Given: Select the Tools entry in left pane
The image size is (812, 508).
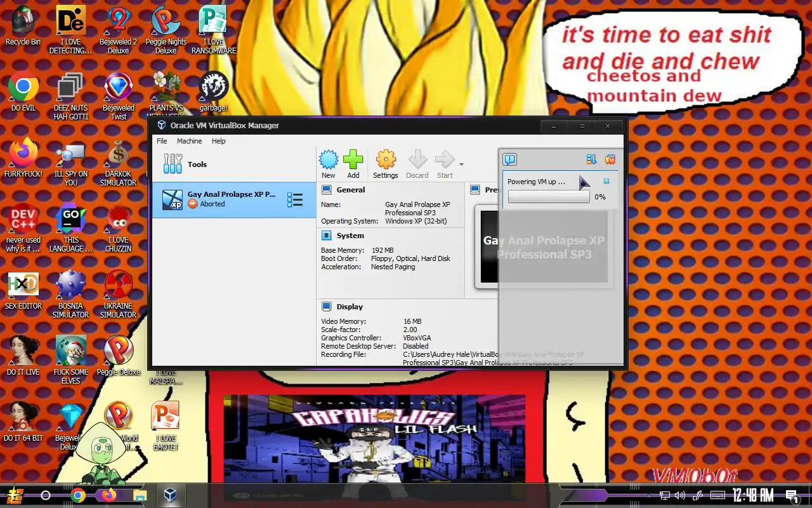Looking at the screenshot, I should click(x=233, y=164).
